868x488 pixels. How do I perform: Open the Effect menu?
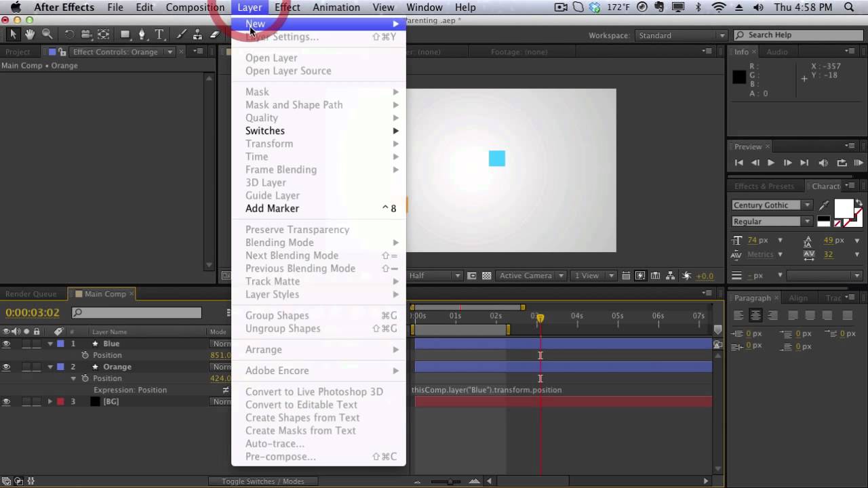click(x=288, y=7)
